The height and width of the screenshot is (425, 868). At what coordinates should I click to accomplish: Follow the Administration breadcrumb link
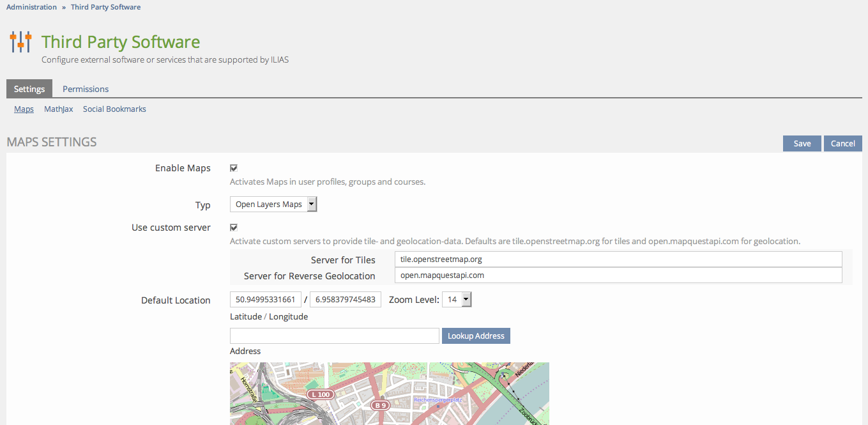pos(31,7)
